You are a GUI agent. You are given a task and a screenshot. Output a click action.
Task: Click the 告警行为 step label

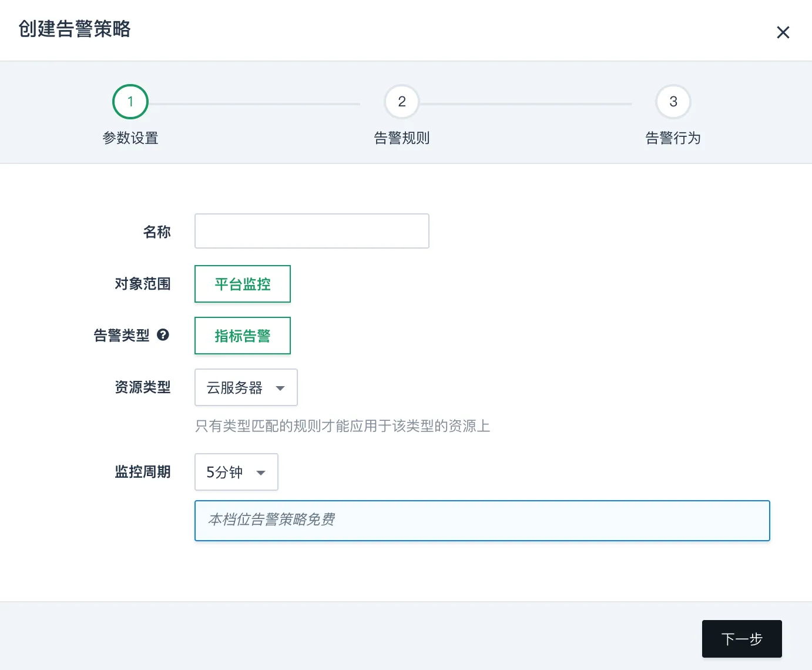(x=673, y=138)
